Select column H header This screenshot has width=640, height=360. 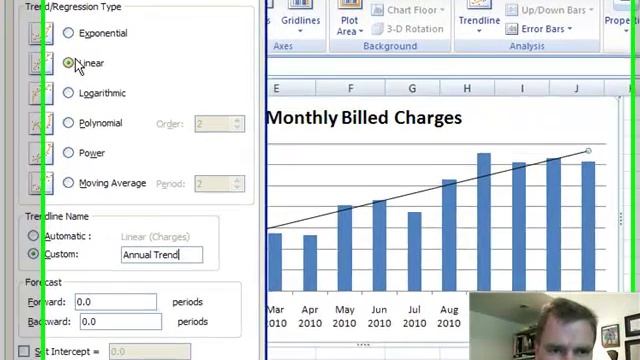467,89
